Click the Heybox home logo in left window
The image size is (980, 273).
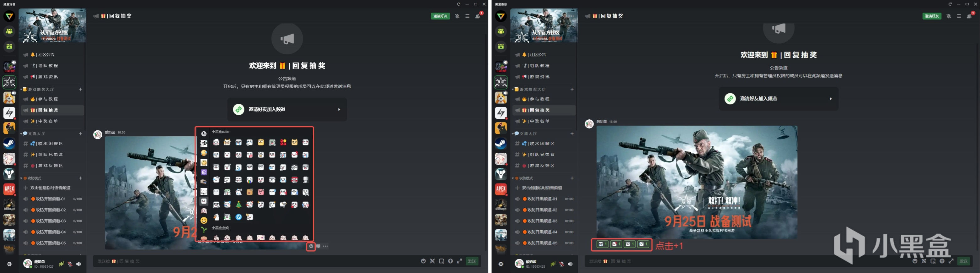[9, 16]
